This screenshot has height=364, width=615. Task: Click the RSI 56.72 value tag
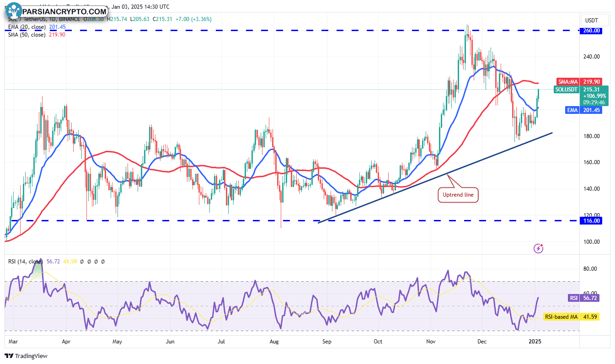(x=583, y=297)
